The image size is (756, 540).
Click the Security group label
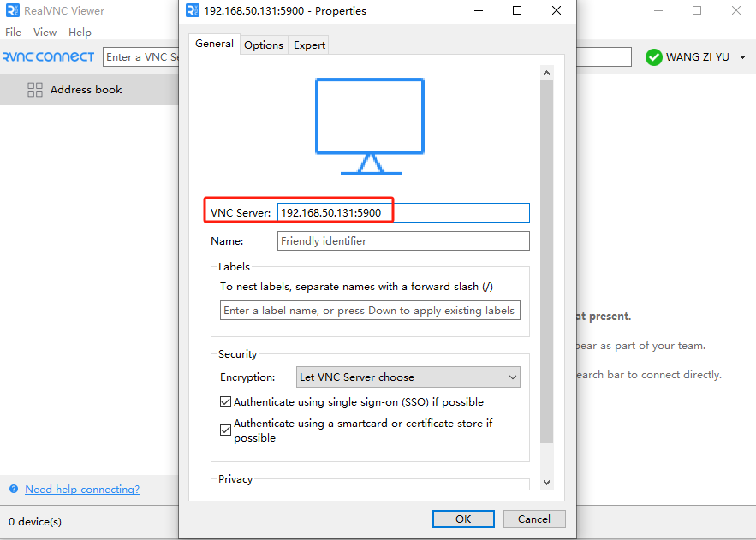(x=237, y=354)
